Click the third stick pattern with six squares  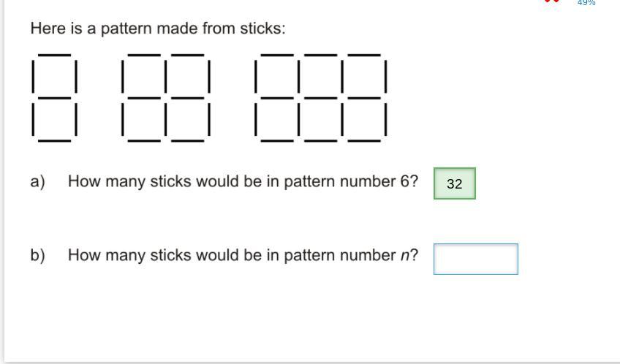321,98
